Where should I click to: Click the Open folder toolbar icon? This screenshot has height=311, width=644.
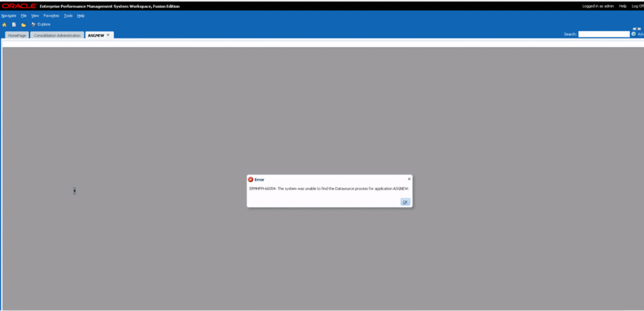23,25
